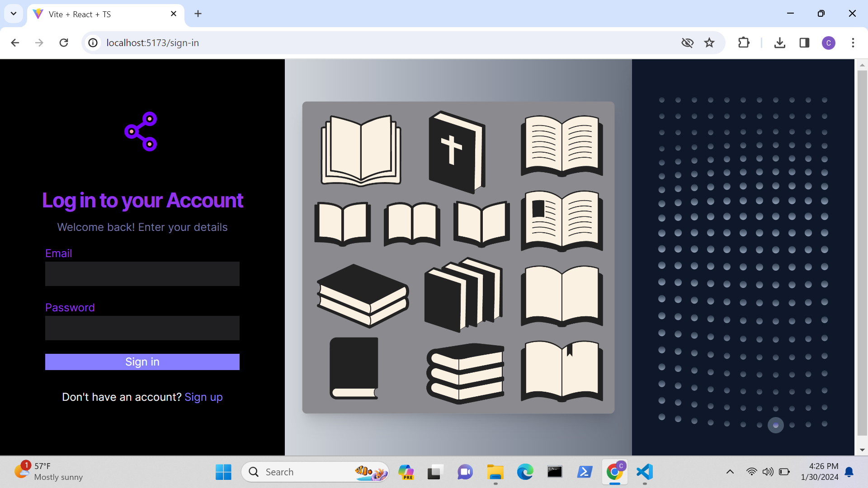Open the Windows Start menu

click(223, 472)
